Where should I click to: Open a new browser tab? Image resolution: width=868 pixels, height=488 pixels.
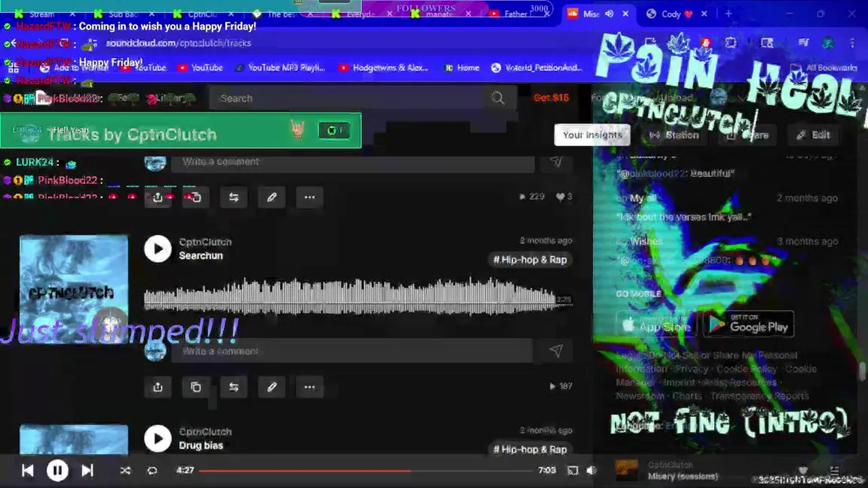coord(728,14)
